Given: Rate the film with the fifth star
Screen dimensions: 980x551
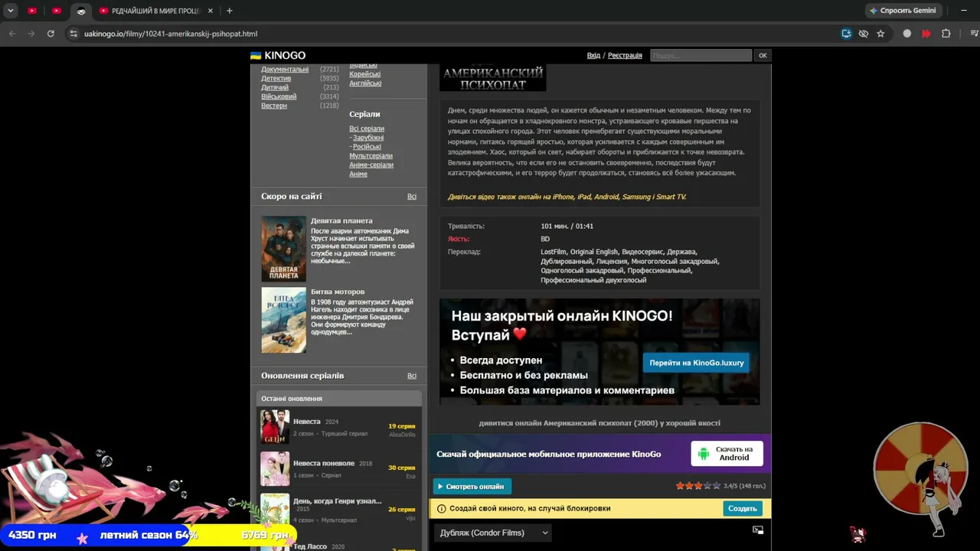Looking at the screenshot, I should click(x=717, y=486).
